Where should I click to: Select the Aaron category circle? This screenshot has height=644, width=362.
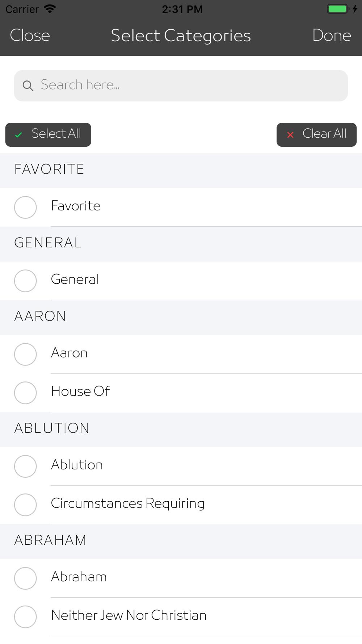click(x=25, y=354)
